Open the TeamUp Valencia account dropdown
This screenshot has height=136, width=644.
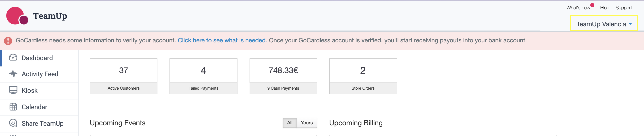coord(604,24)
